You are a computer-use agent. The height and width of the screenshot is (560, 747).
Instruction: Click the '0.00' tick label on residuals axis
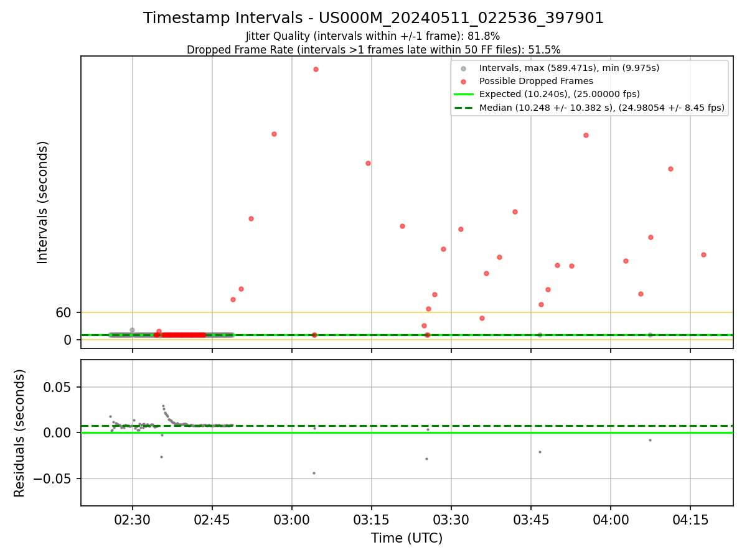click(59, 432)
